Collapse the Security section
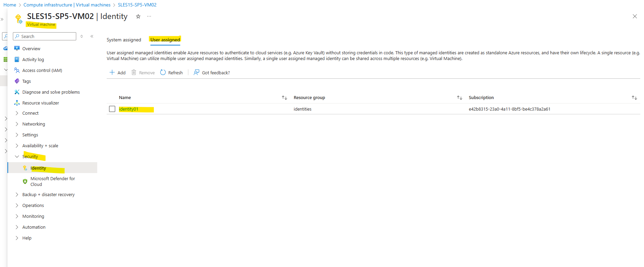Screen dimensions: 644x267 tap(30, 156)
